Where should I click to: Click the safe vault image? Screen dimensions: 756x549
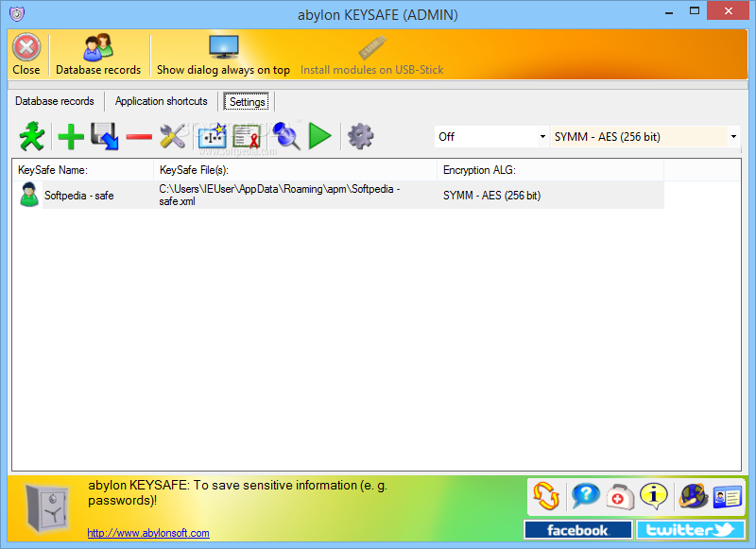pyautogui.click(x=46, y=509)
